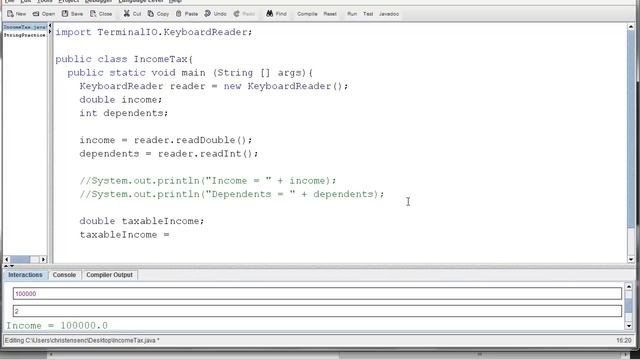Switch to the Compiler Output tab
Screen dimensions: 640x360
[x=109, y=275]
